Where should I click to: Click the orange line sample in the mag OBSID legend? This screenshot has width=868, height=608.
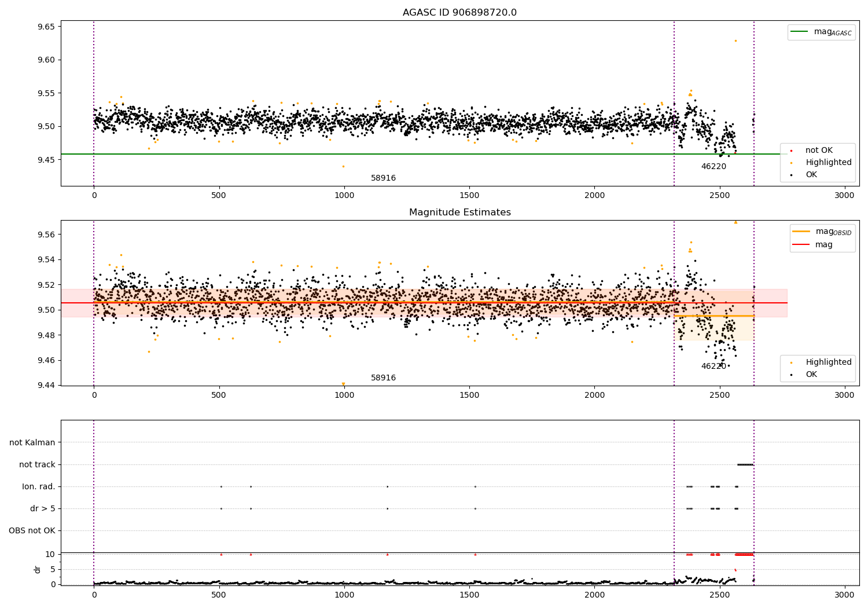click(801, 232)
